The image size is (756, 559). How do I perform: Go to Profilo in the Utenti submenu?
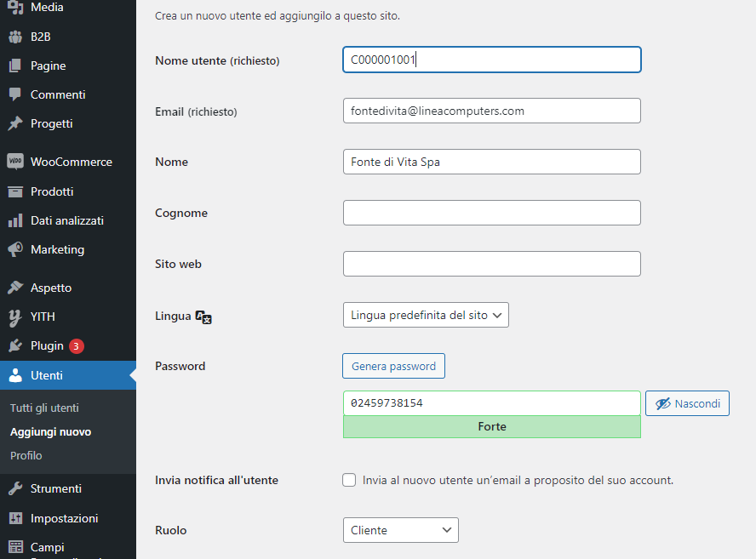[x=26, y=455]
